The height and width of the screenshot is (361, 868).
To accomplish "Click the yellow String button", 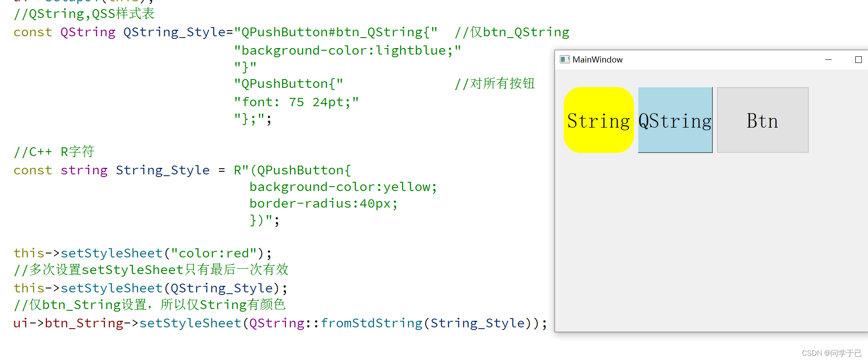I will tap(599, 120).
